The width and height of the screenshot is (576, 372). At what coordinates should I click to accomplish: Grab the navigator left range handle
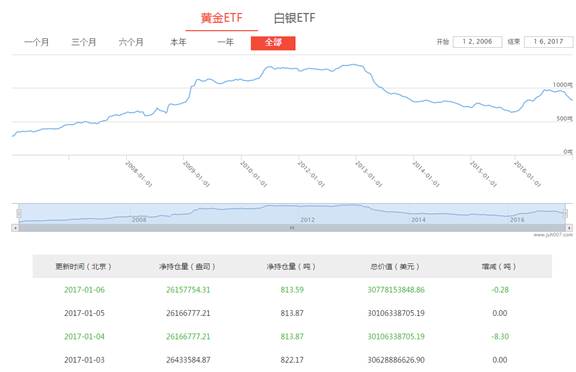(x=19, y=213)
